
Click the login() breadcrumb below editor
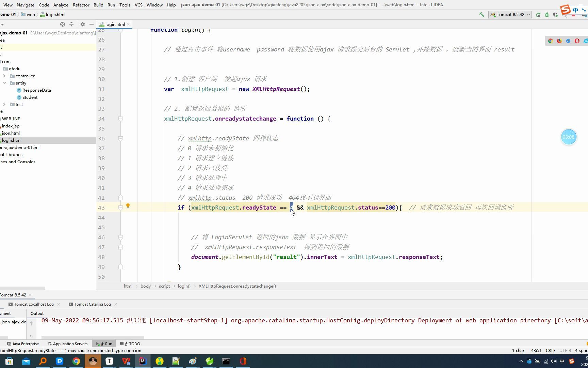tap(184, 286)
